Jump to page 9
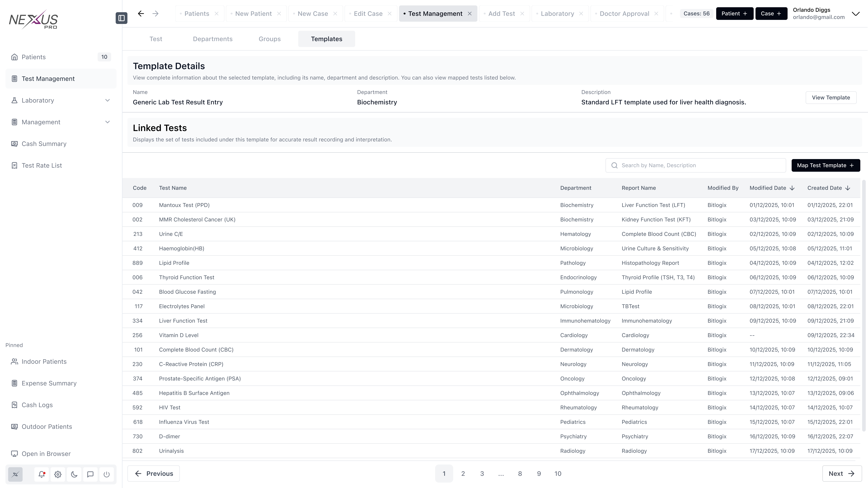 pyautogui.click(x=539, y=474)
